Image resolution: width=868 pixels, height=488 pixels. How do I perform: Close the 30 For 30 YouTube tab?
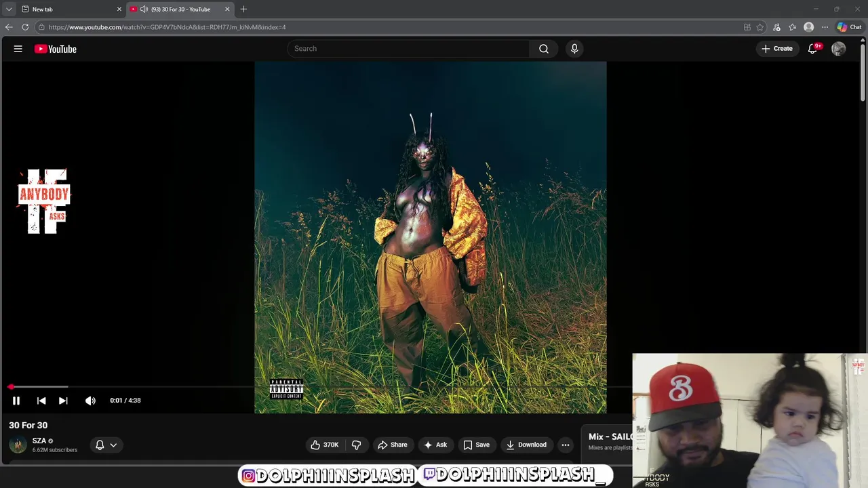[x=227, y=9]
